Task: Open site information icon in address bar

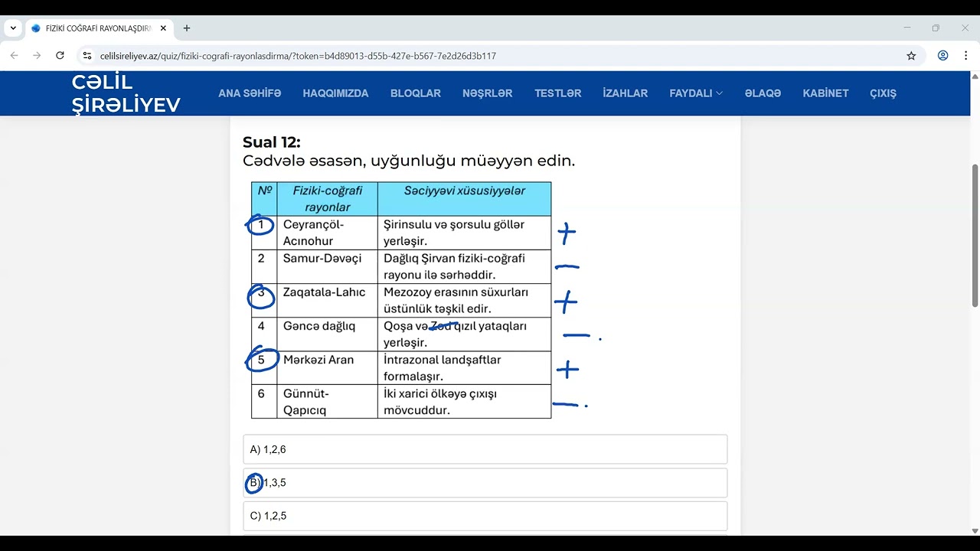Action: pyautogui.click(x=87, y=56)
